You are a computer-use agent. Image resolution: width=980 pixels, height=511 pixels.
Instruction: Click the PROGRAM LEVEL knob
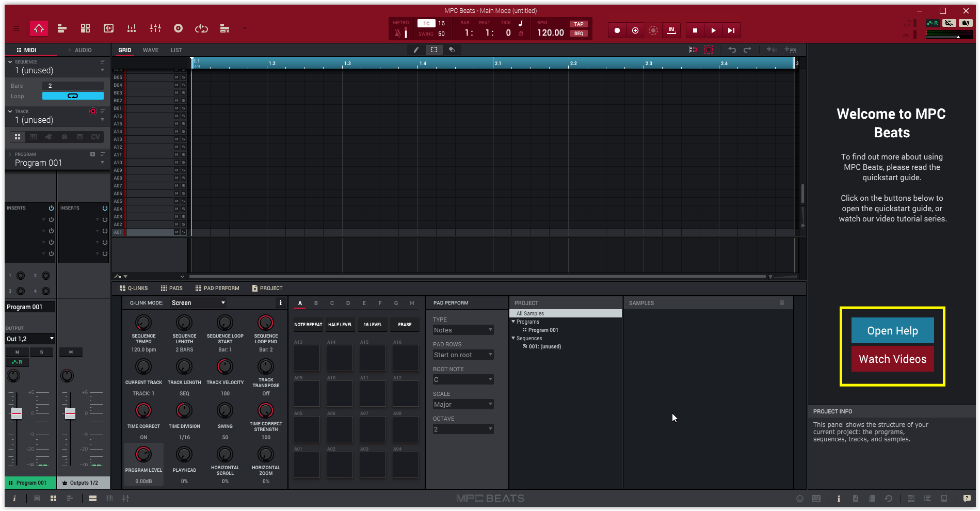[143, 455]
